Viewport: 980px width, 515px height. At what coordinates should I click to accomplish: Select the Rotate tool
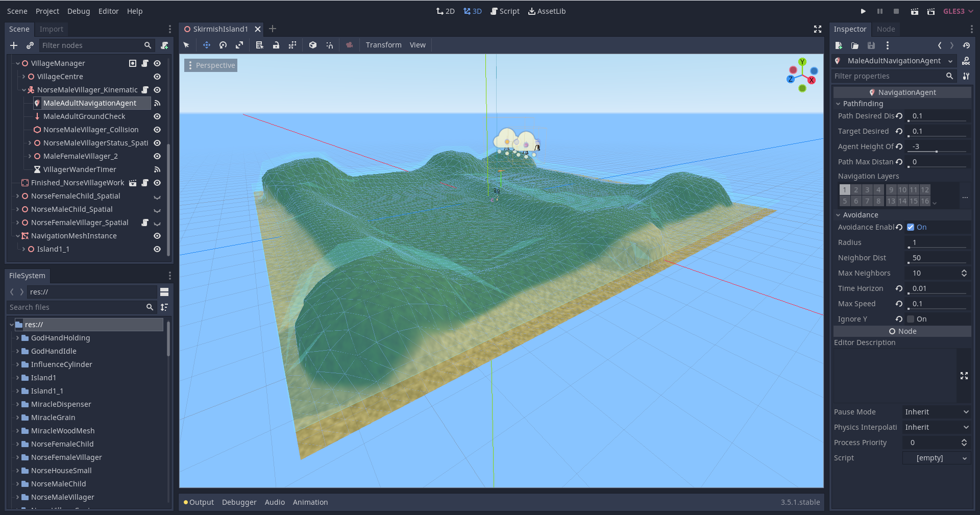(x=223, y=45)
